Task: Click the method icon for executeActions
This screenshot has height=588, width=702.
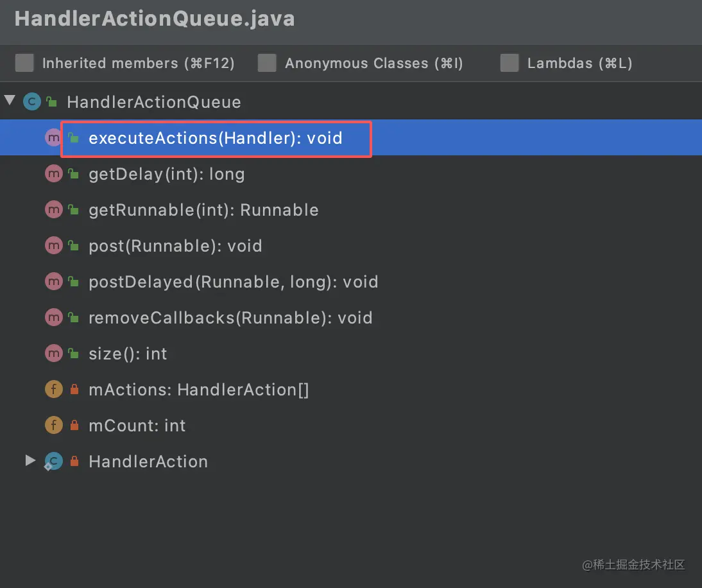Action: 53,137
